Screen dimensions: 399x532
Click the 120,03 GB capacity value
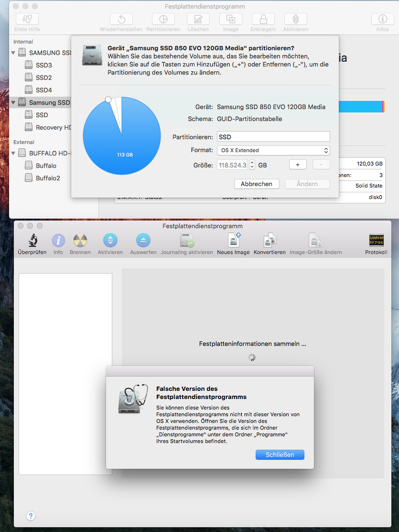click(369, 164)
